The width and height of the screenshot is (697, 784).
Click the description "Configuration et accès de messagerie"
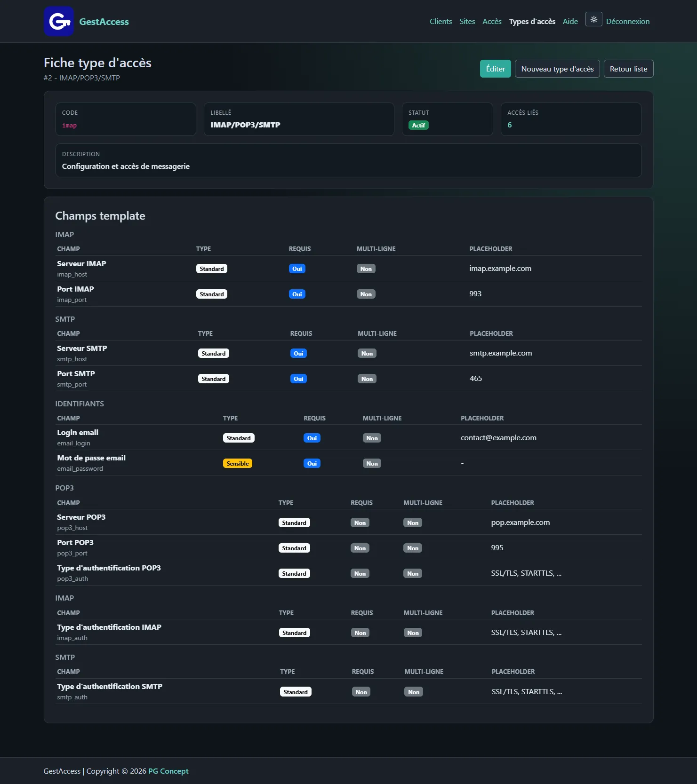(126, 166)
